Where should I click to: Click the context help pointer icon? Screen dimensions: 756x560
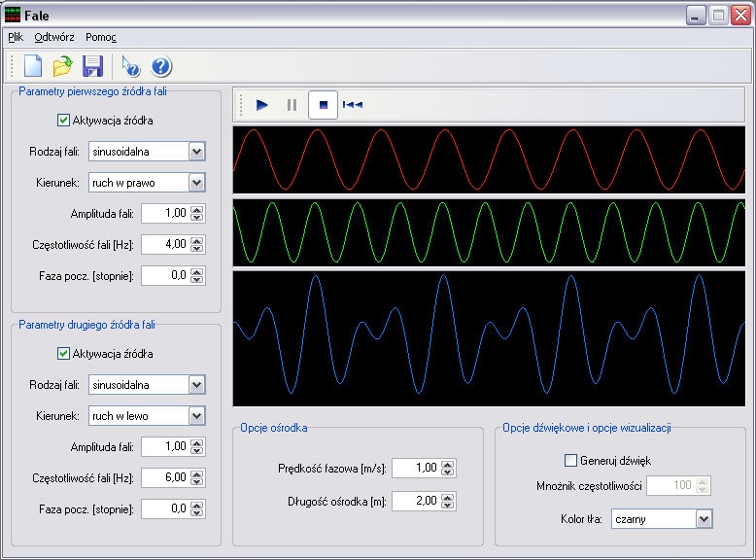(x=131, y=66)
